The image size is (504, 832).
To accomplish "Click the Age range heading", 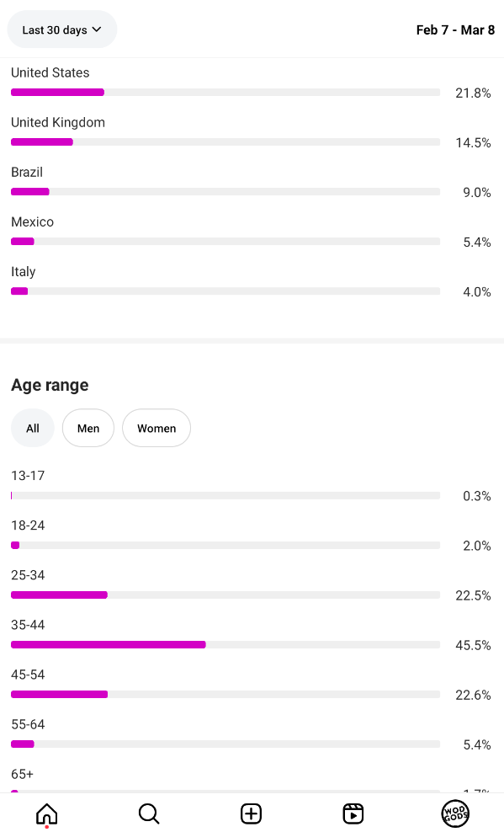I will click(50, 385).
